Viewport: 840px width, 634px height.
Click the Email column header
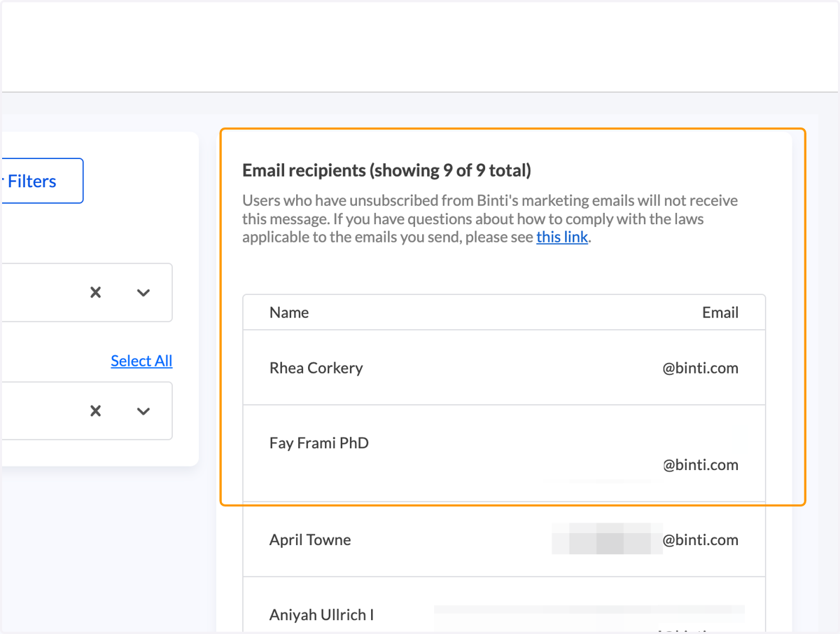720,312
